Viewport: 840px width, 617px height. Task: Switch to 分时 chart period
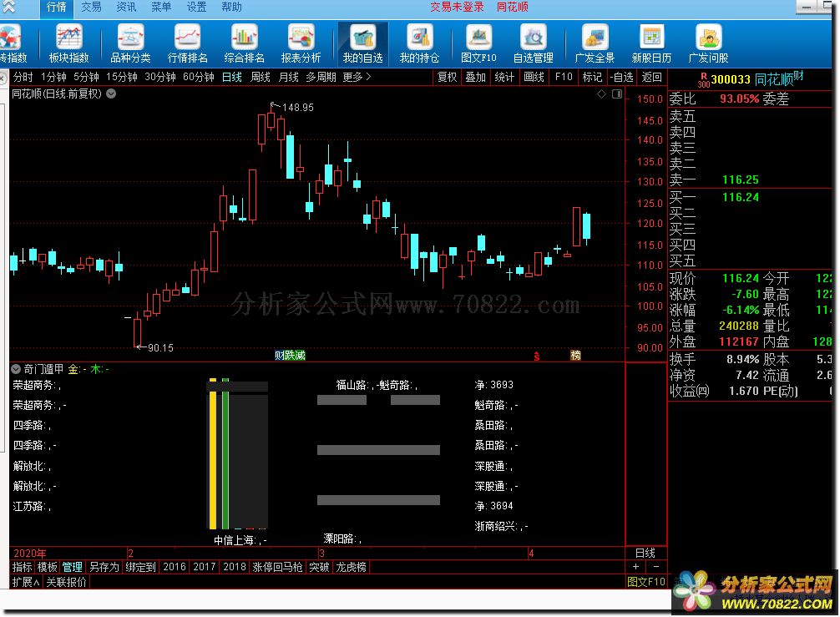click(23, 77)
